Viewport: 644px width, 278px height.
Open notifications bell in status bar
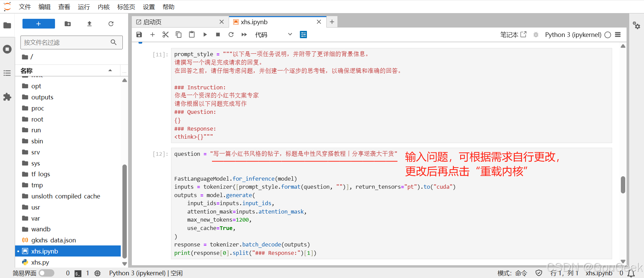[x=631, y=273]
